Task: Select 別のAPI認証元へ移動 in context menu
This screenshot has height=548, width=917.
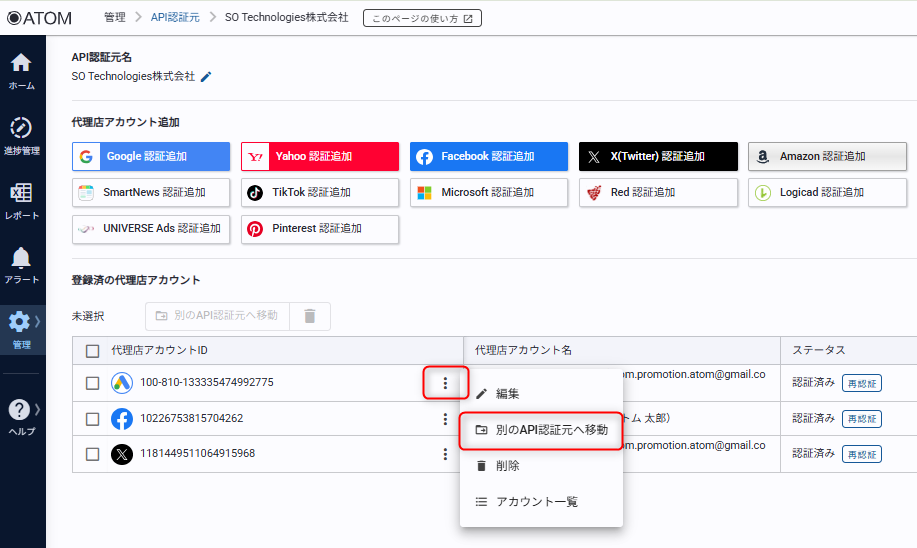Action: point(551,430)
